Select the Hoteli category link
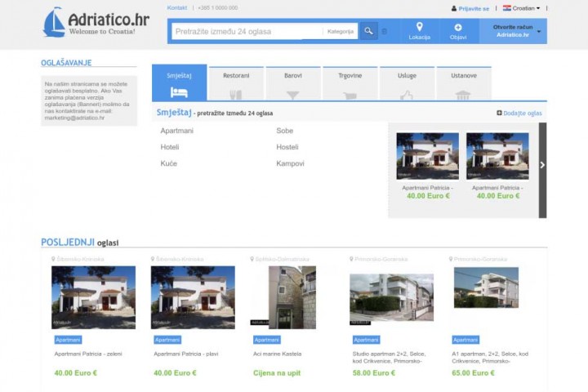The height and width of the screenshot is (392, 588). point(170,147)
